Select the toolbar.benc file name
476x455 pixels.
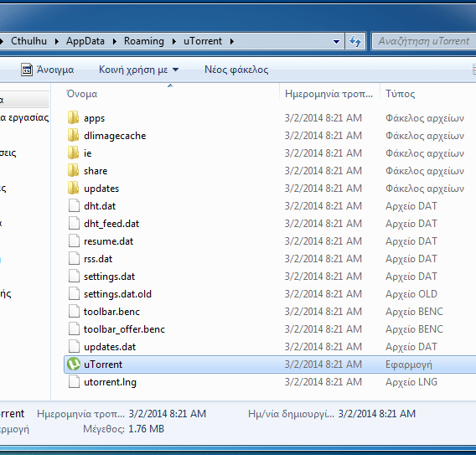coord(111,312)
